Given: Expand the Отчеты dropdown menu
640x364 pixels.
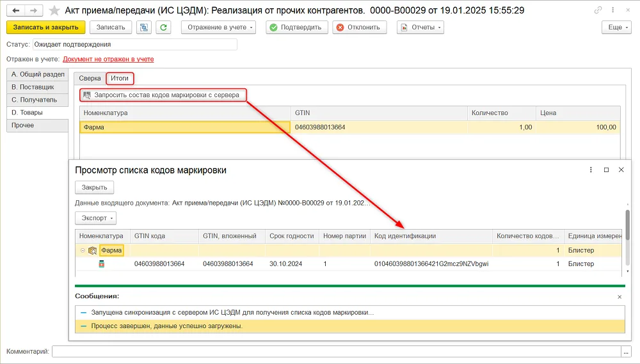Looking at the screenshot, I should [420, 28].
